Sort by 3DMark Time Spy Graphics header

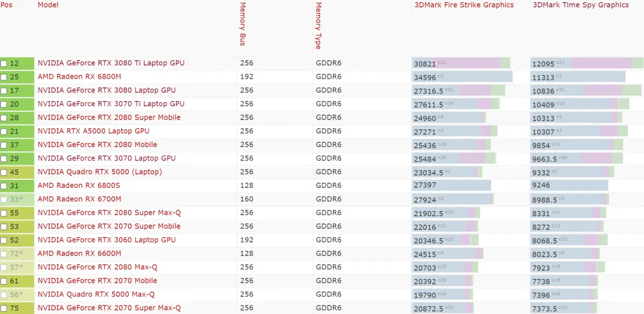pos(581,5)
